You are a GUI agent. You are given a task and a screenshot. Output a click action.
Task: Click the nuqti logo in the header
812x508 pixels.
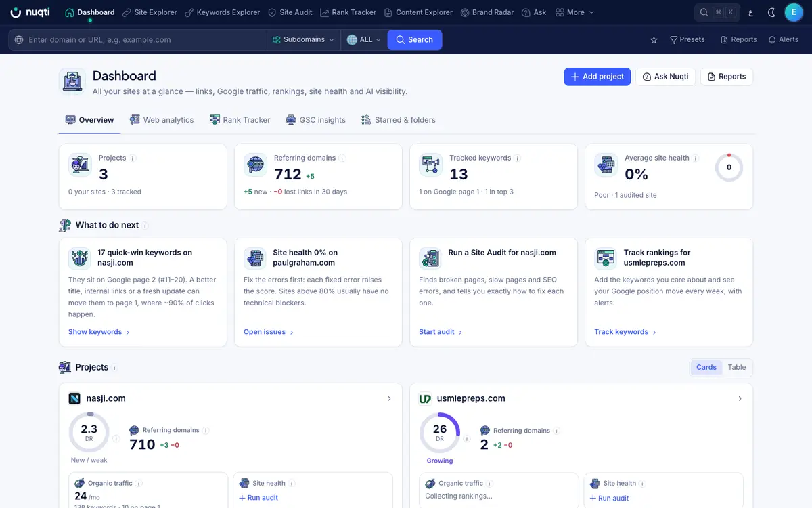tap(30, 12)
